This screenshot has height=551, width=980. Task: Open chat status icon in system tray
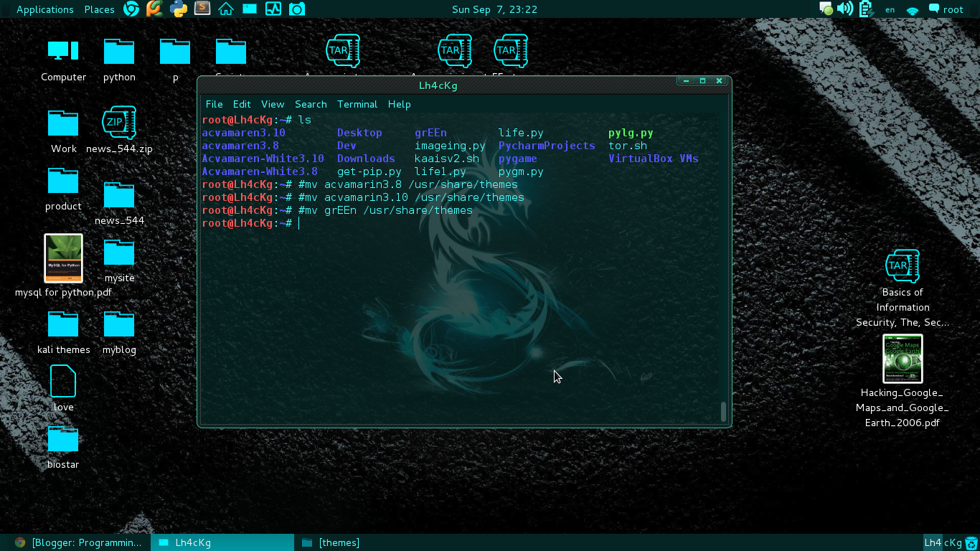pos(826,9)
